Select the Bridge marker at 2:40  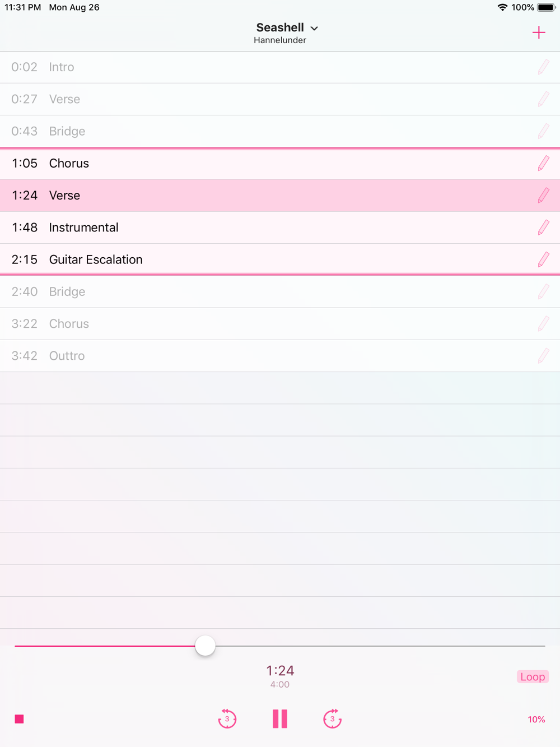pos(280,291)
